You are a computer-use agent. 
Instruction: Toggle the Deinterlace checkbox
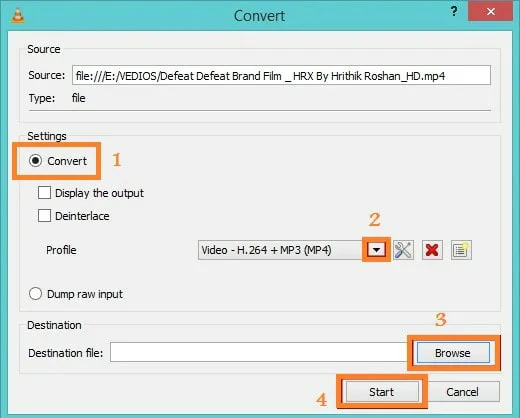coord(44,216)
